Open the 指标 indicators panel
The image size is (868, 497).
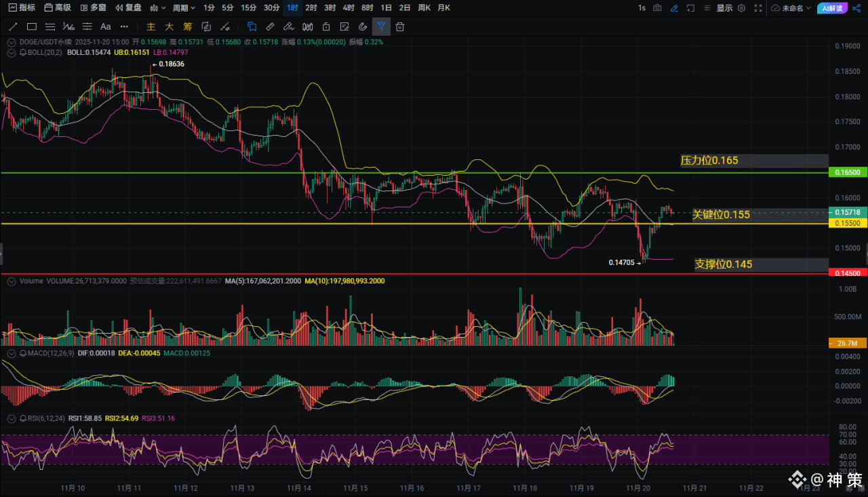tap(22, 8)
